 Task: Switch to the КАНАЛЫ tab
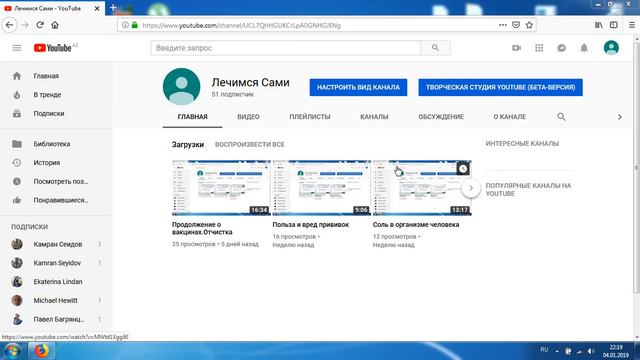click(x=374, y=117)
